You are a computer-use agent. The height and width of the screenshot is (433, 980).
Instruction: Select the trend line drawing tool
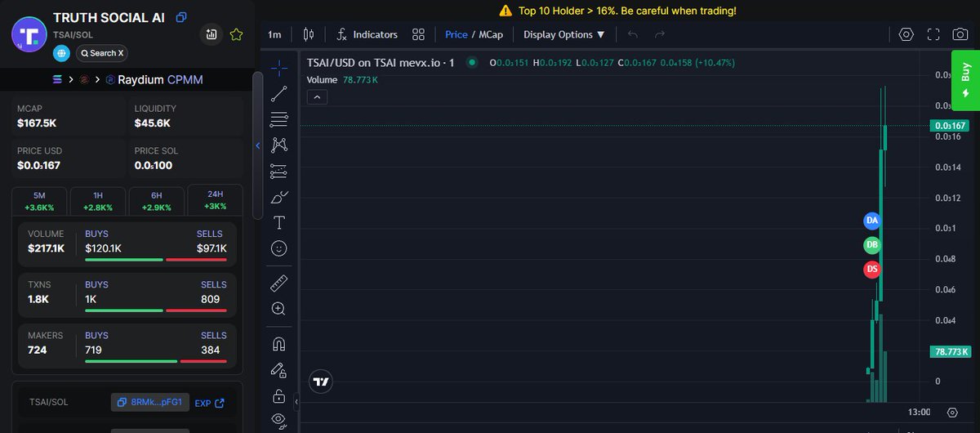tap(278, 93)
